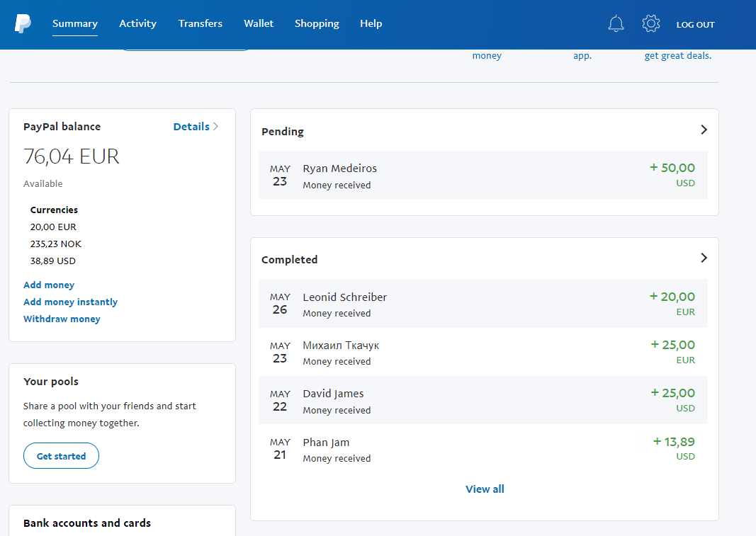
Task: Expand the Pending section chevron
Action: 704,130
